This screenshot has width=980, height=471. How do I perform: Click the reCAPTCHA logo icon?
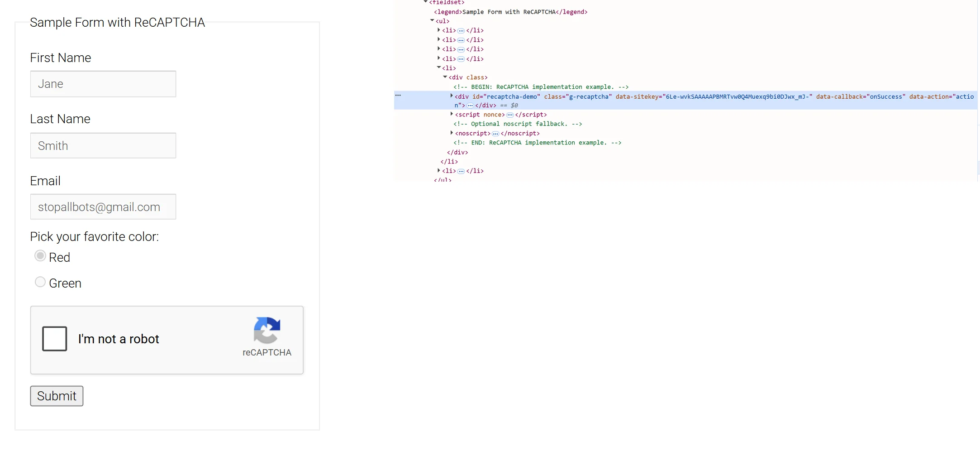pos(267,330)
